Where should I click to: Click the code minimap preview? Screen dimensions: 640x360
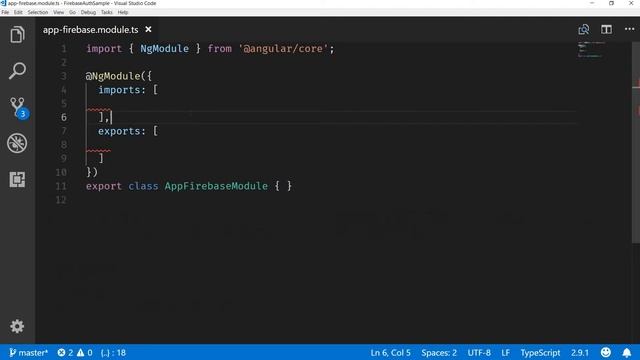click(591, 49)
